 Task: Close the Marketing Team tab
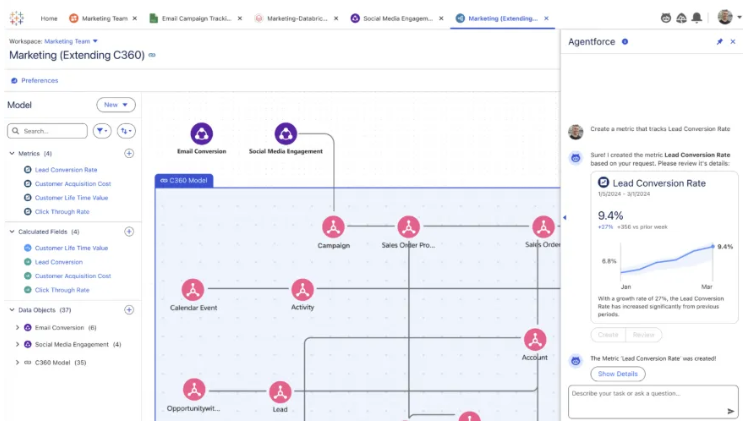[x=135, y=18]
